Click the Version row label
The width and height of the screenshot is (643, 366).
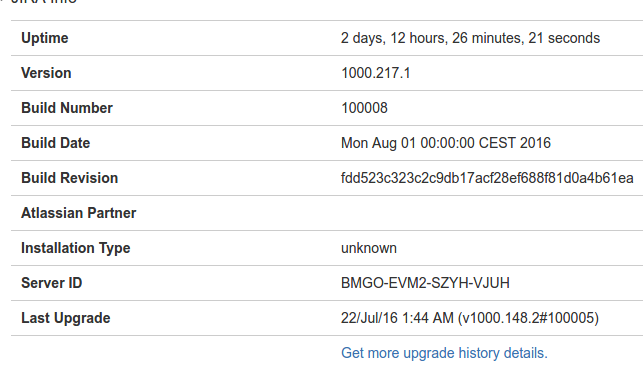pos(46,73)
